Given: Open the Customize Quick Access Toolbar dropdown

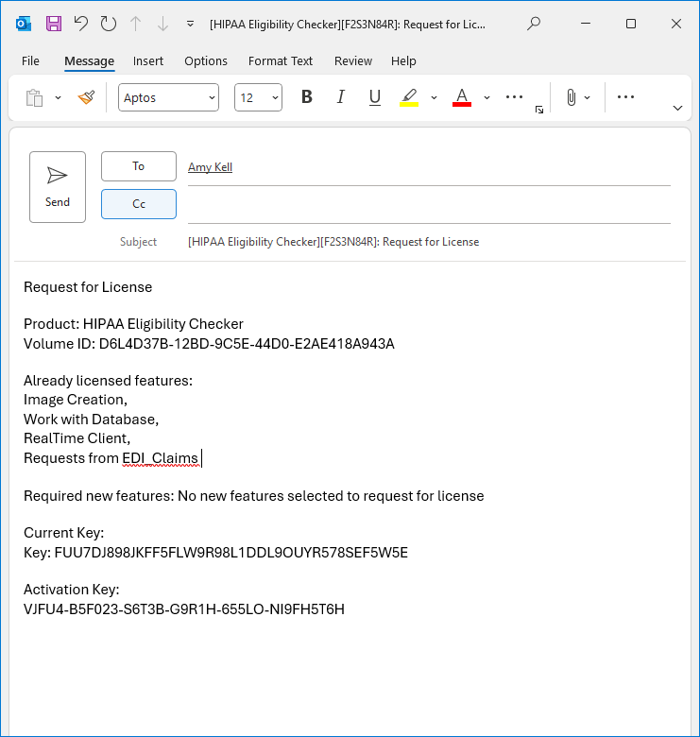Looking at the screenshot, I should tap(190, 24).
